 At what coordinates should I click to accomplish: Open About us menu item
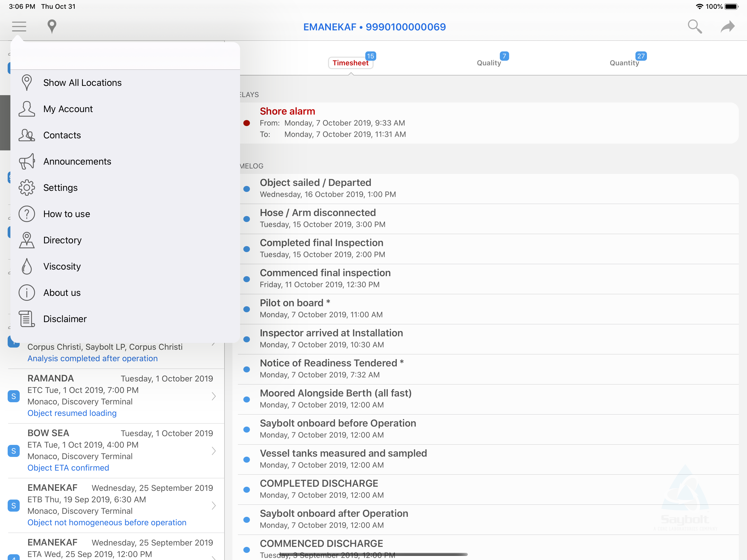[125, 293]
